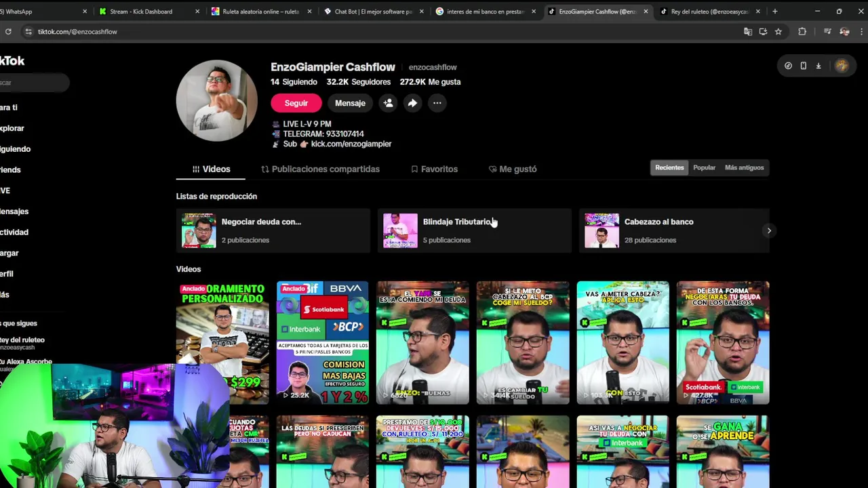The image size is (868, 488).
Task: Click the site information icon in address bar
Action: tap(28, 32)
